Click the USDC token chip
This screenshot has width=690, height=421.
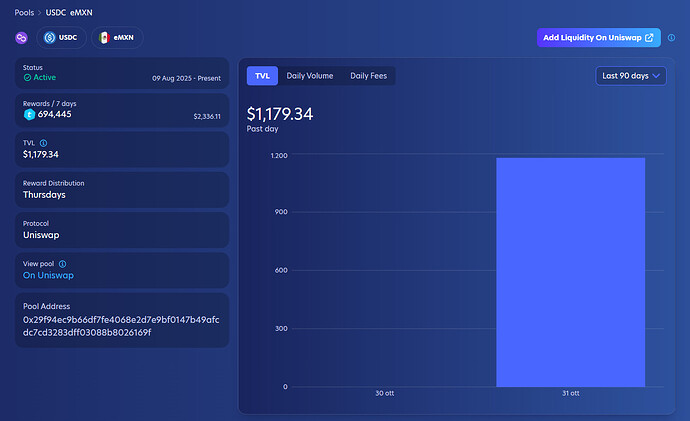61,38
